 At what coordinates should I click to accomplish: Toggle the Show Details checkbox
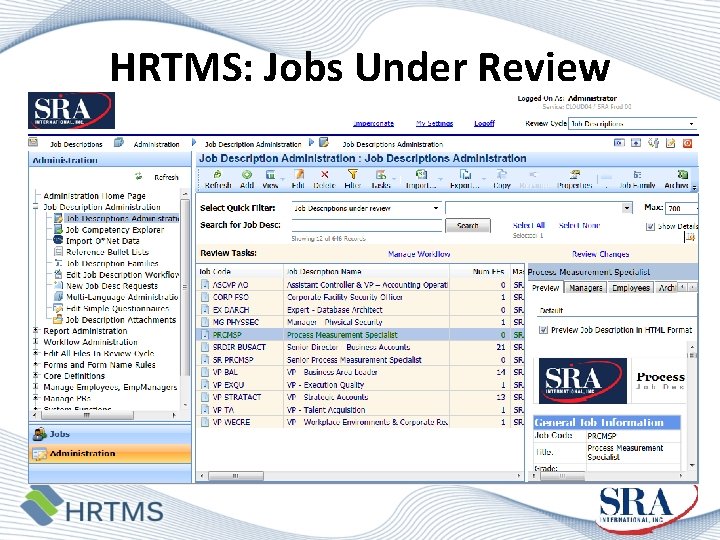pos(650,226)
